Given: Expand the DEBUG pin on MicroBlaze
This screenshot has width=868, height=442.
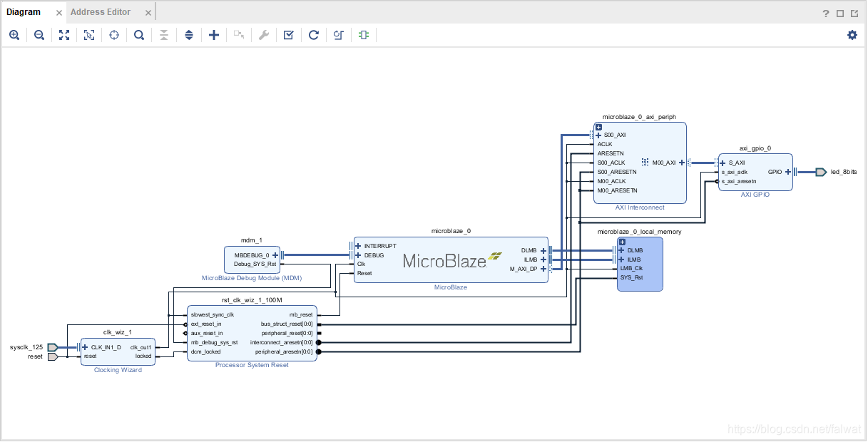Looking at the screenshot, I should click(x=358, y=255).
